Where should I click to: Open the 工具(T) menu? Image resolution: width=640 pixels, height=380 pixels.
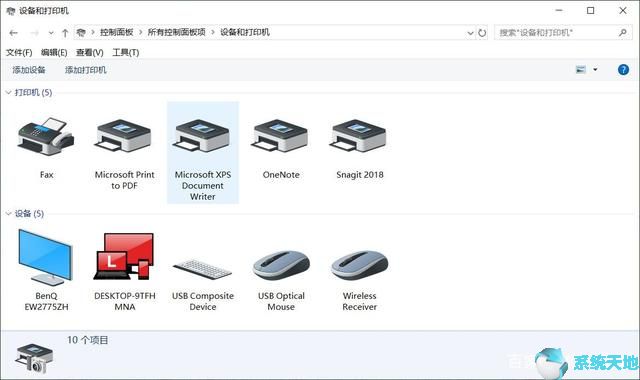coord(126,52)
